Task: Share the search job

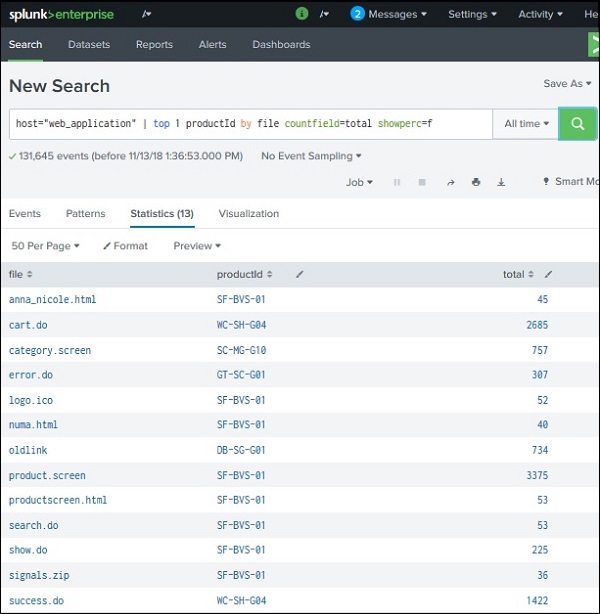Action: pos(450,182)
